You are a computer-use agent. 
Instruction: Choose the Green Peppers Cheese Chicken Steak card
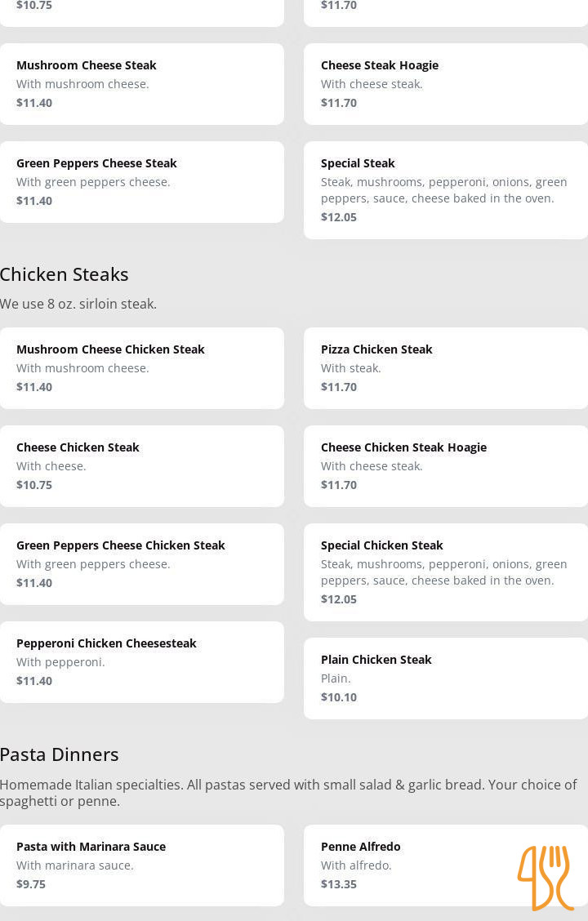141,564
